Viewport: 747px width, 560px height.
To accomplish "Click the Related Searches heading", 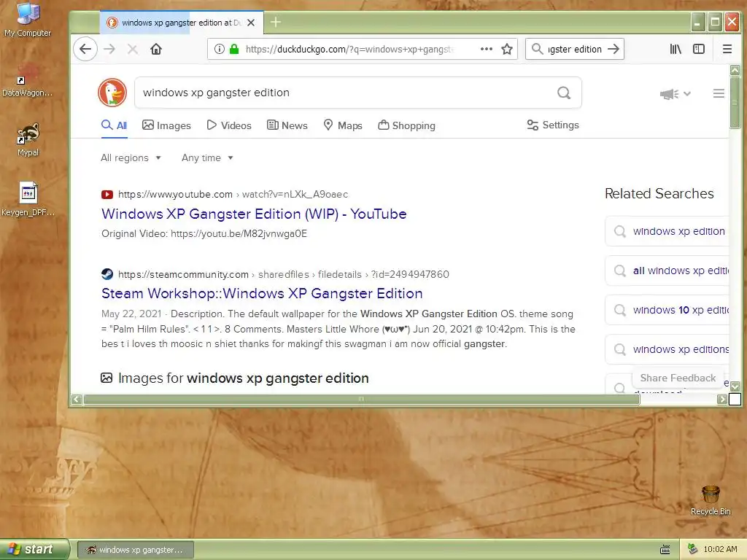I will (659, 193).
